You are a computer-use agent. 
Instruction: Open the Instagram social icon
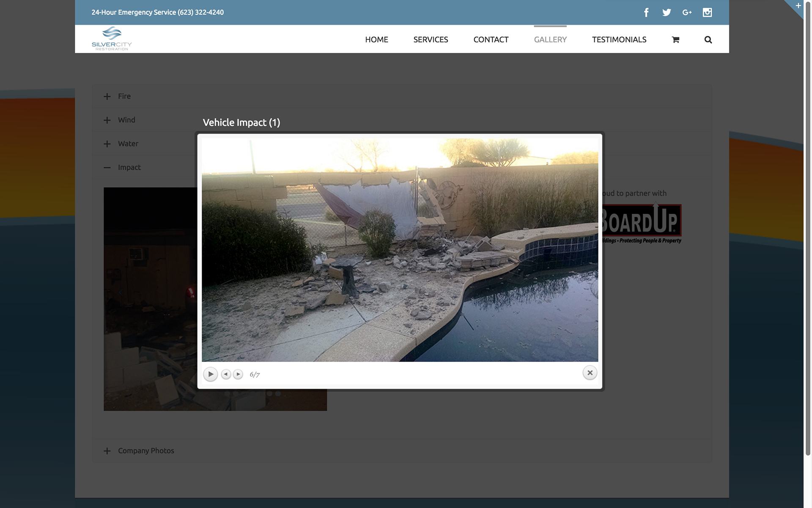pos(707,12)
